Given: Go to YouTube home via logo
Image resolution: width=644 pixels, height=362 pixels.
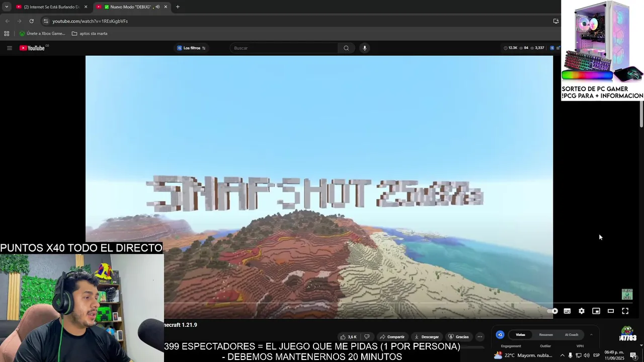Looking at the screenshot, I should [33, 48].
